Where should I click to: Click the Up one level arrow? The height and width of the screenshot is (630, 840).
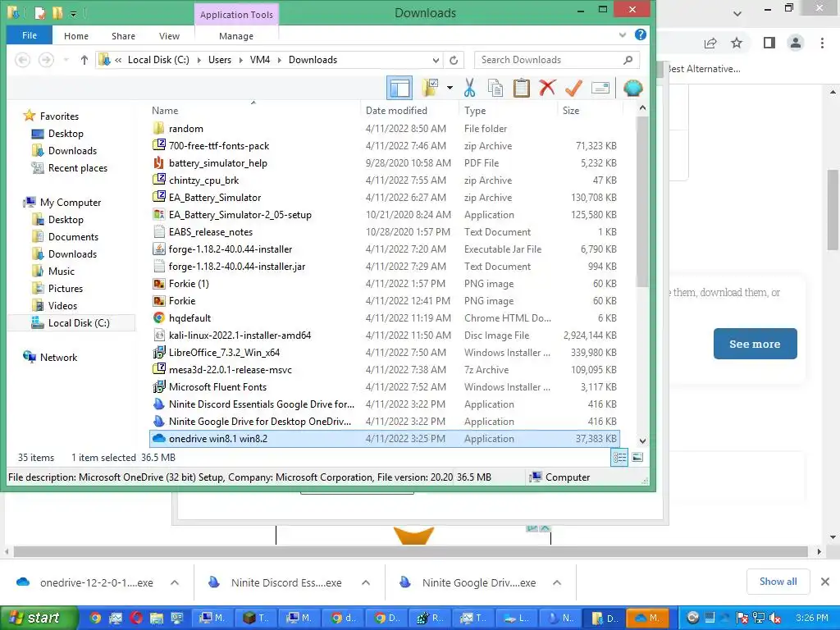click(84, 60)
